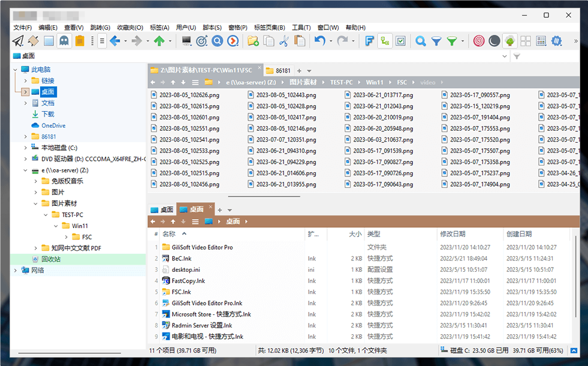Collapse the 图片素材 tree node

[35, 203]
